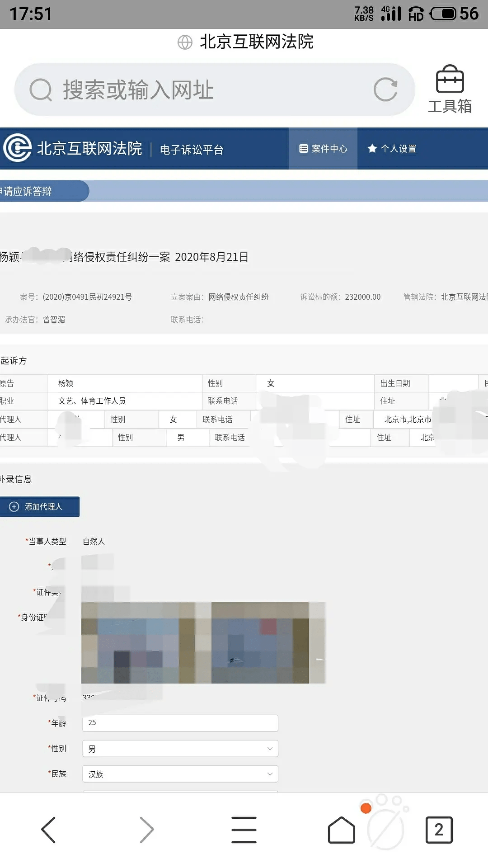The height and width of the screenshot is (868, 488).
Task: Click the case title dated 2020年8月21日
Action: [124, 257]
